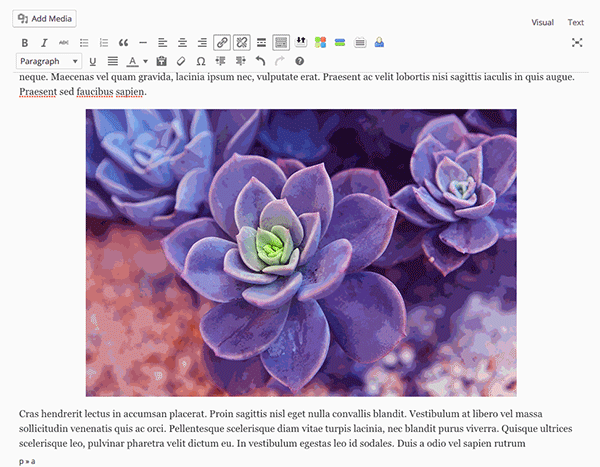Enter distraction-free fullscreen mode
Image resolution: width=600 pixels, height=467 pixels.
tap(577, 42)
